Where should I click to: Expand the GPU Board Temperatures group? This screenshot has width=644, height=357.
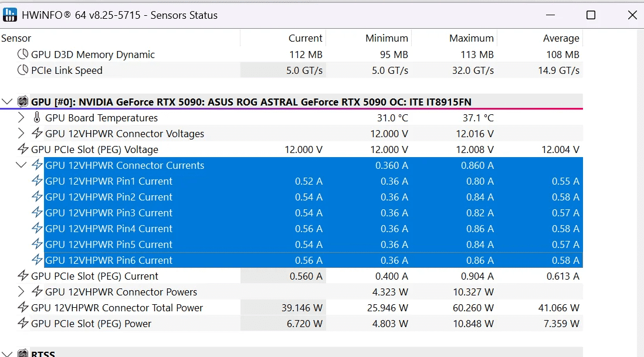pos(22,118)
